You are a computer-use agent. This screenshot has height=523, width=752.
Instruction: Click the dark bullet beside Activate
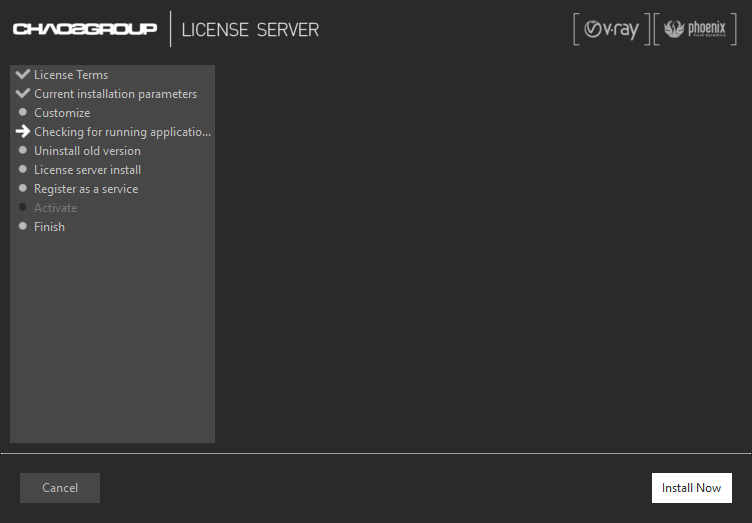click(23, 207)
